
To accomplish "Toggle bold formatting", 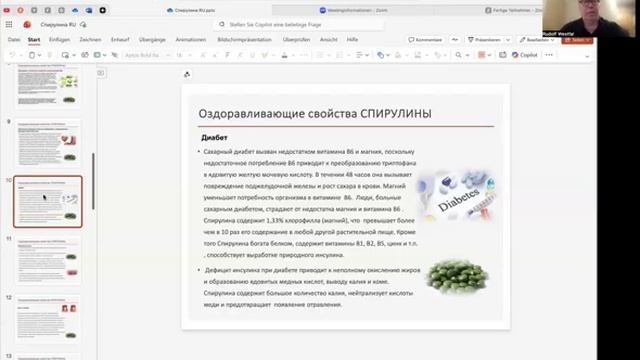I will (227, 55).
